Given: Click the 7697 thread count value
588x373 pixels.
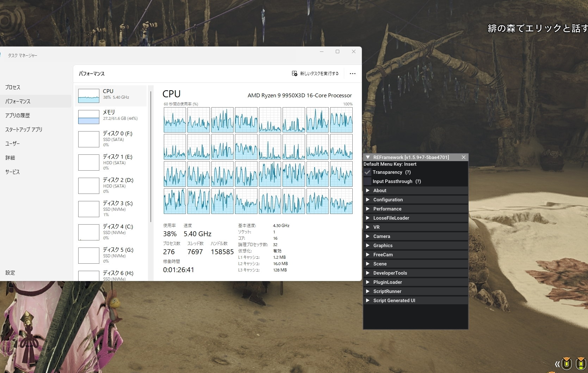Looking at the screenshot, I should point(195,252).
